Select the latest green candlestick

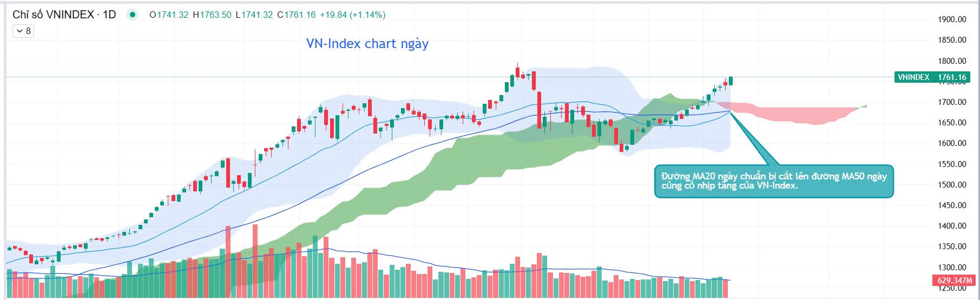point(731,81)
